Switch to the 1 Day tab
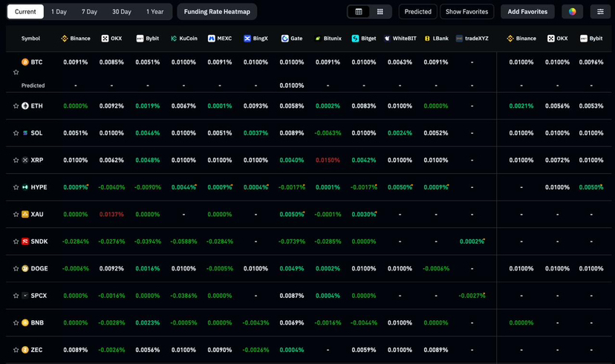Image resolution: width=615 pixels, height=364 pixels. pos(59,12)
